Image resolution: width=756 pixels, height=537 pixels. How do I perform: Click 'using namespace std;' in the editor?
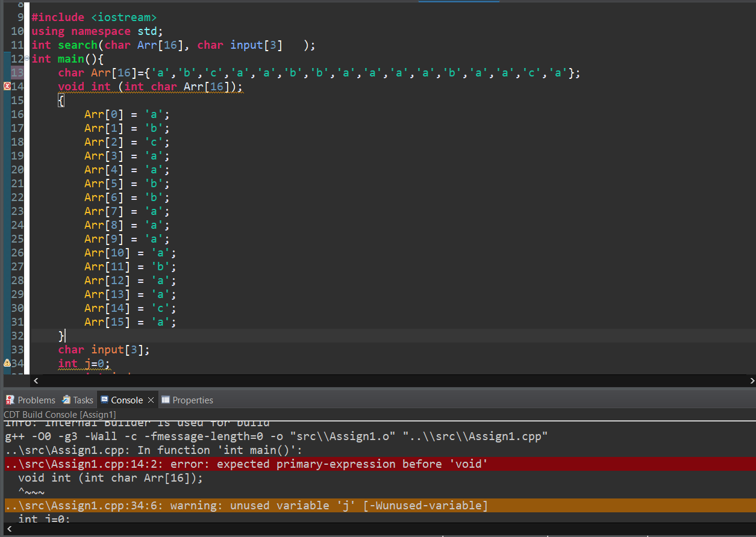point(98,31)
